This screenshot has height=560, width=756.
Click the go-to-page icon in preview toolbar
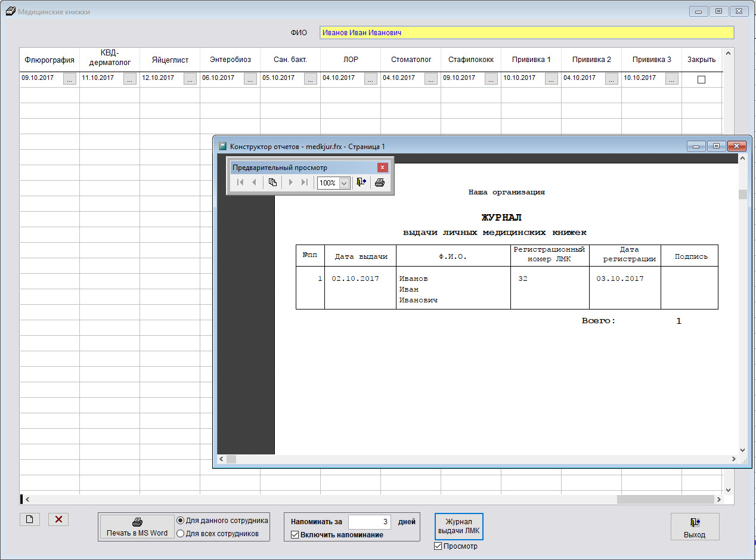(x=272, y=183)
